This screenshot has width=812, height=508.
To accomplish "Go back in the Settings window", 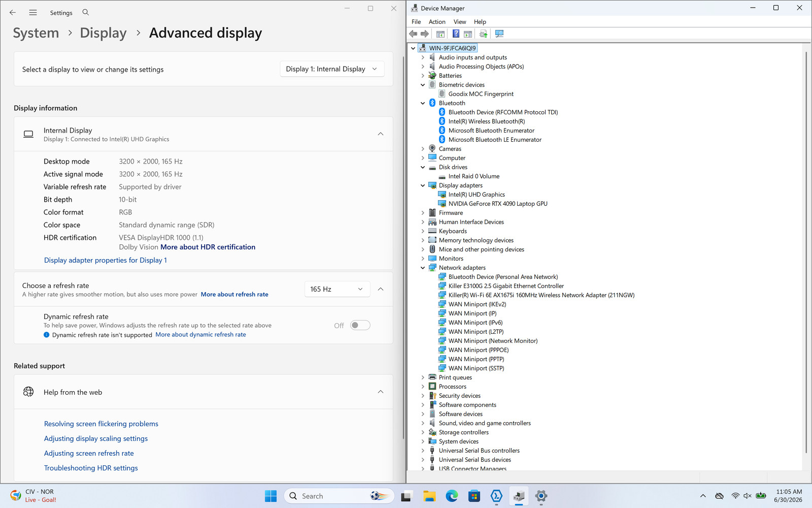I will tap(13, 12).
